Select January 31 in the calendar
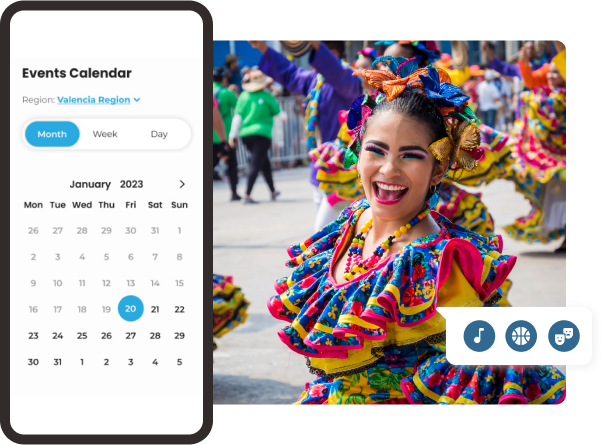The image size is (604, 445). (58, 362)
